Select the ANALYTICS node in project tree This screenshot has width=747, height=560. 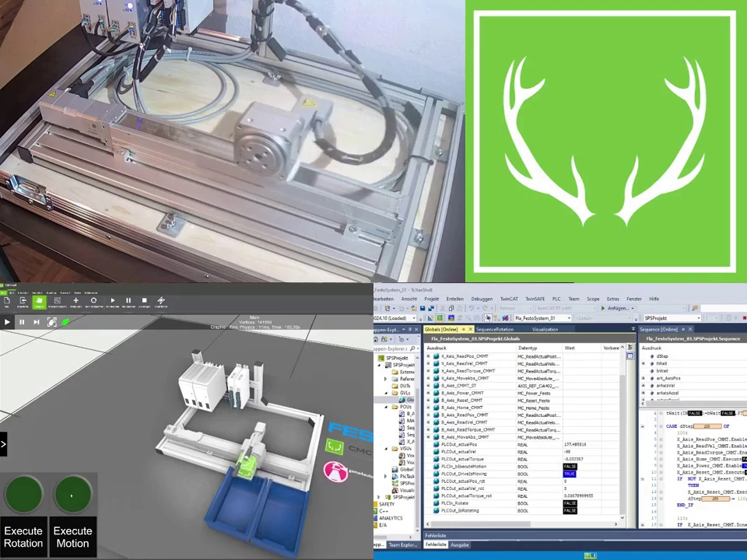(x=391, y=518)
